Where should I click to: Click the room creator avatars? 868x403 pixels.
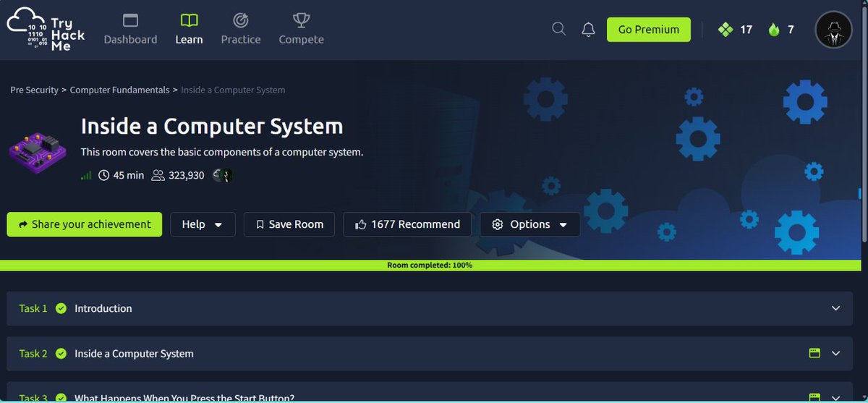[223, 175]
